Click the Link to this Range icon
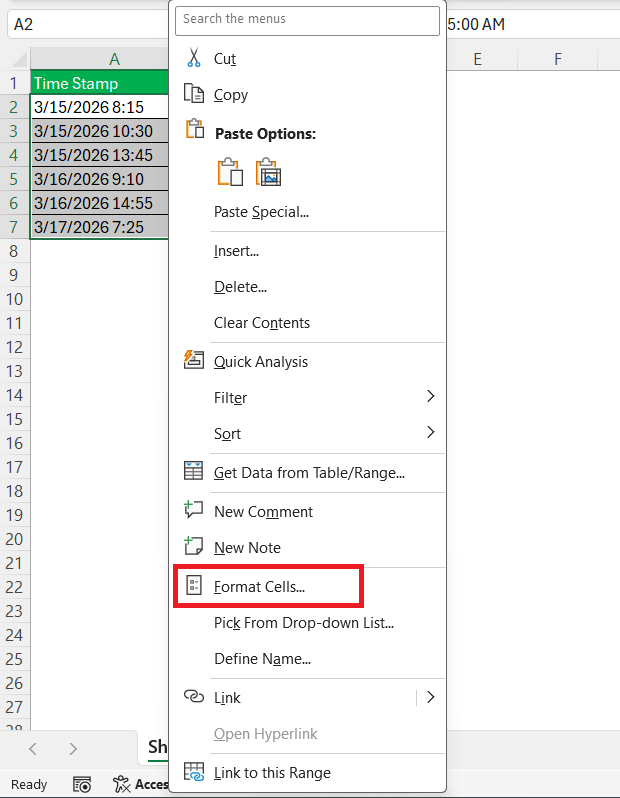 coord(194,772)
